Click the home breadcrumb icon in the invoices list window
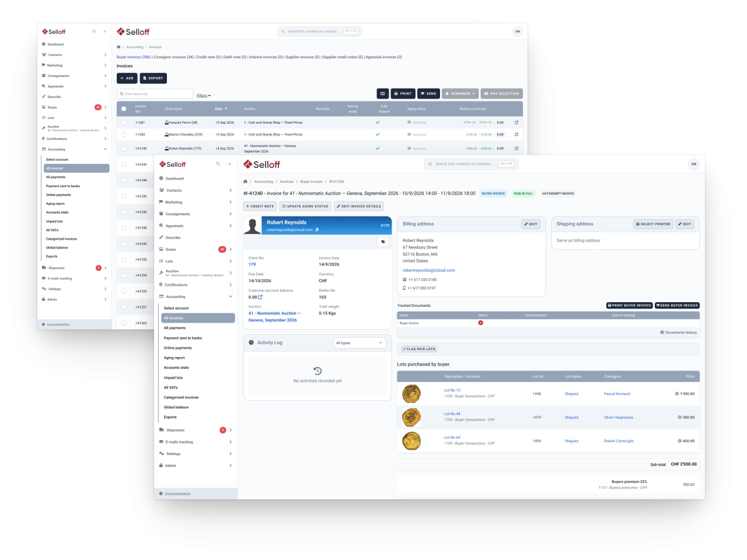This screenshot has width=747, height=560. coord(118,47)
